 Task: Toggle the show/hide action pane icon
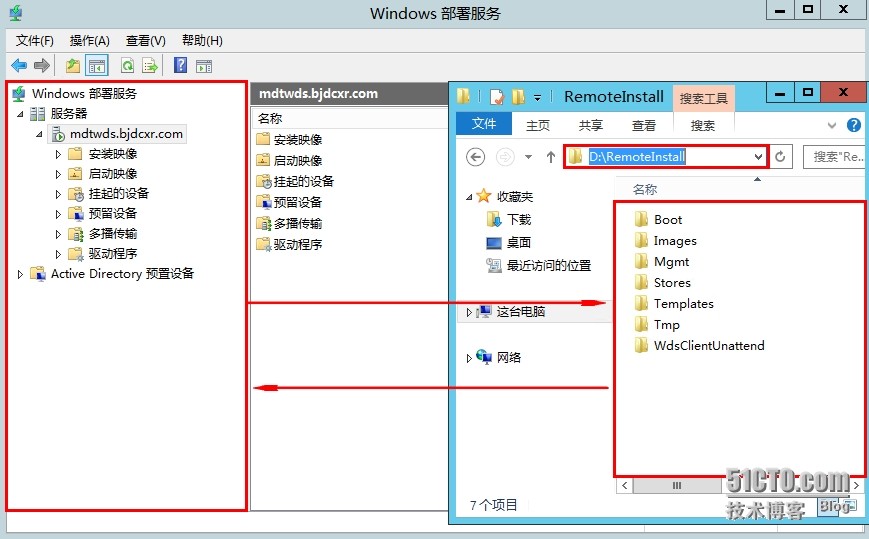[204, 66]
